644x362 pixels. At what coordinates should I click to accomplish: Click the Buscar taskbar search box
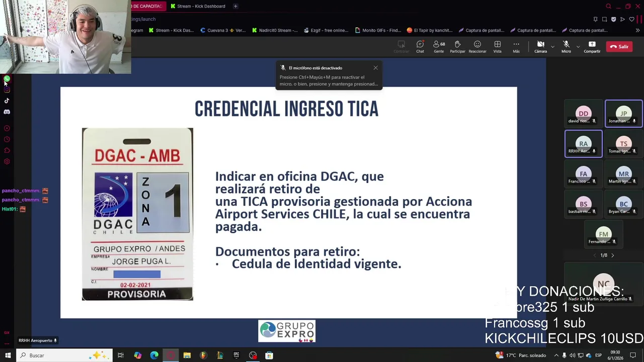coord(64,355)
